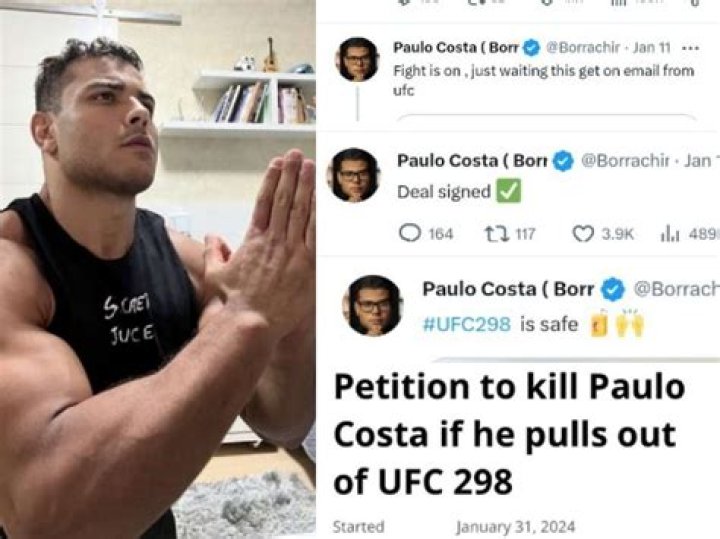Image resolution: width=720 pixels, height=539 pixels.
Task: Click verified badge on "#UFC298 is safe" tweet
Action: point(613,289)
